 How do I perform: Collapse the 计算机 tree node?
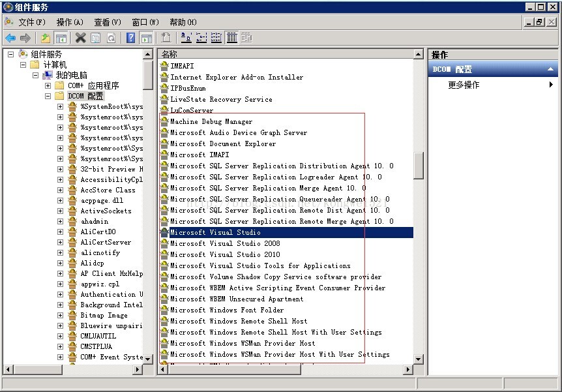(23, 65)
